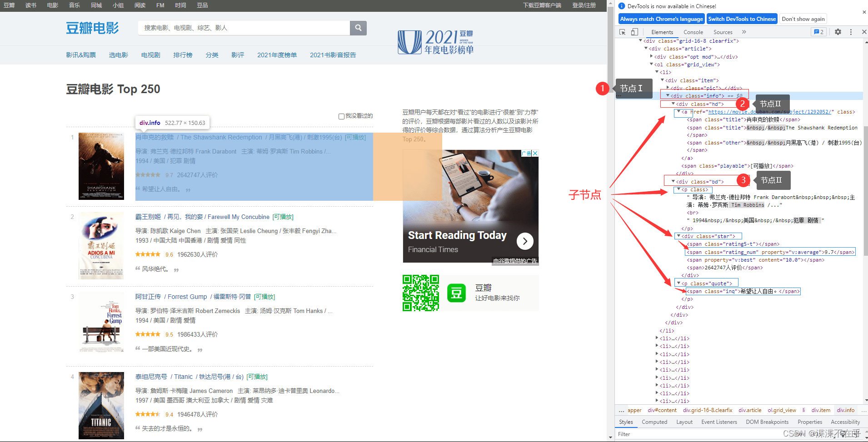Show more DevTools tabs chevron

coord(744,32)
